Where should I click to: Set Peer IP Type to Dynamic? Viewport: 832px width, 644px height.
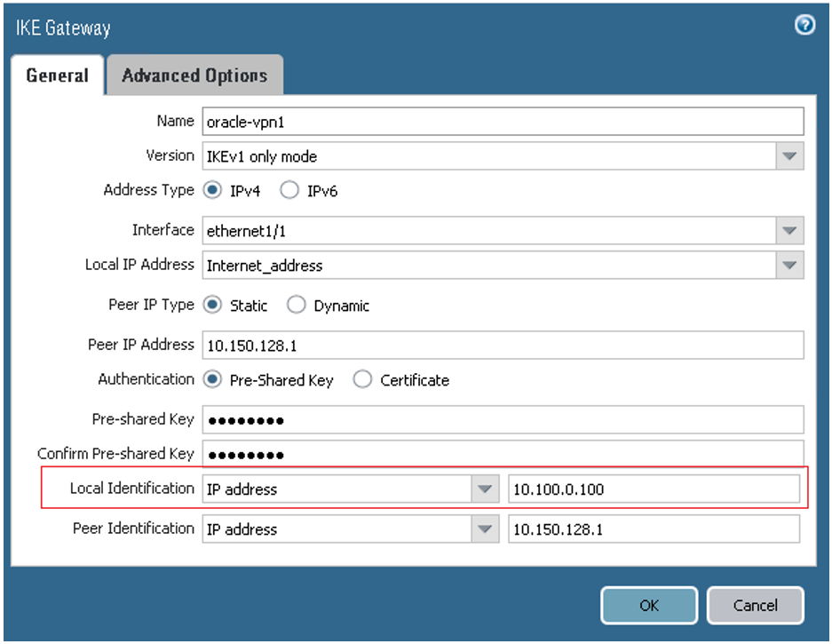296,305
